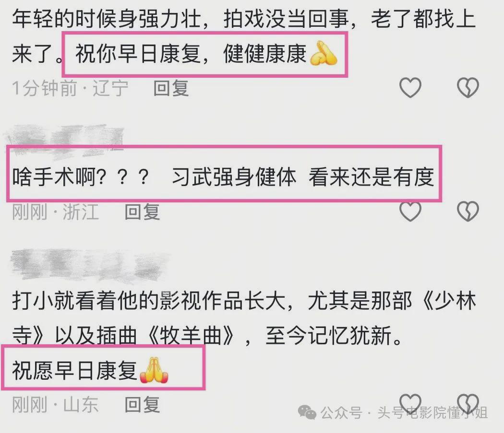Screen dimensions: 504x433
Task: Dislike the 浙江 comment with the broken heart
Action: pyautogui.click(x=468, y=211)
